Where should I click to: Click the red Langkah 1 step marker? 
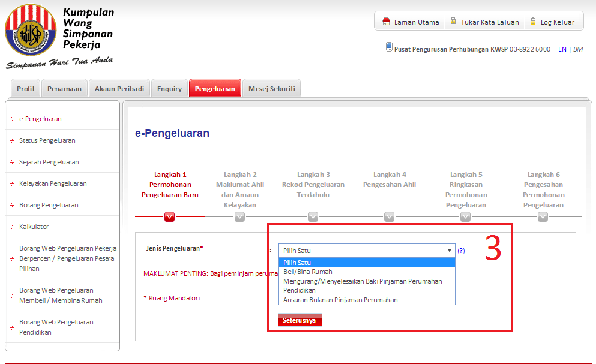click(169, 216)
